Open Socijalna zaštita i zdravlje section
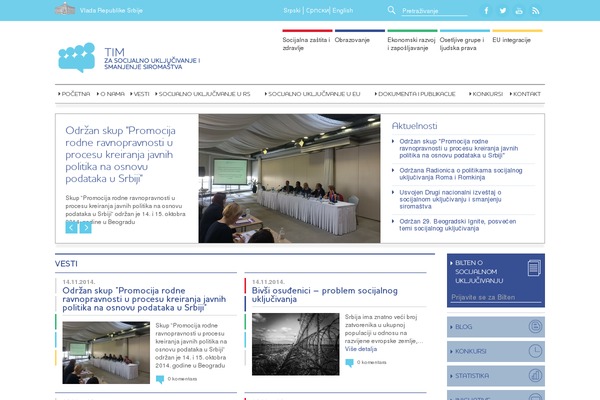The width and height of the screenshot is (600, 400). click(x=307, y=44)
